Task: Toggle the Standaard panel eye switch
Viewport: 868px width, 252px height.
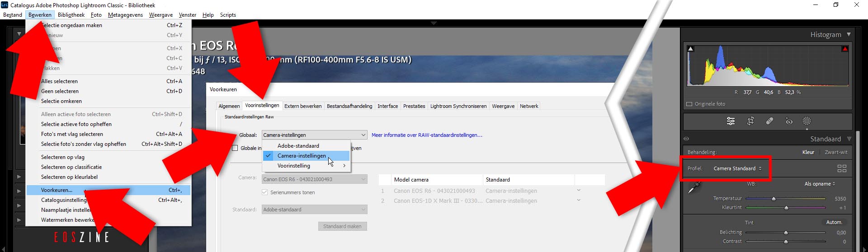Action: click(686, 139)
